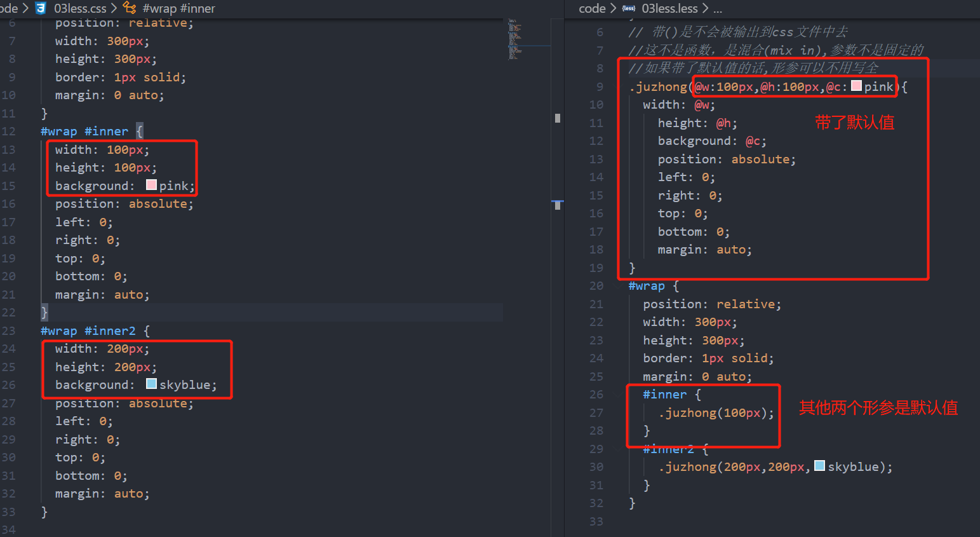The height and width of the screenshot is (537, 980).
Task: Open '03less.css' breadcrumb item
Action: coord(80,8)
